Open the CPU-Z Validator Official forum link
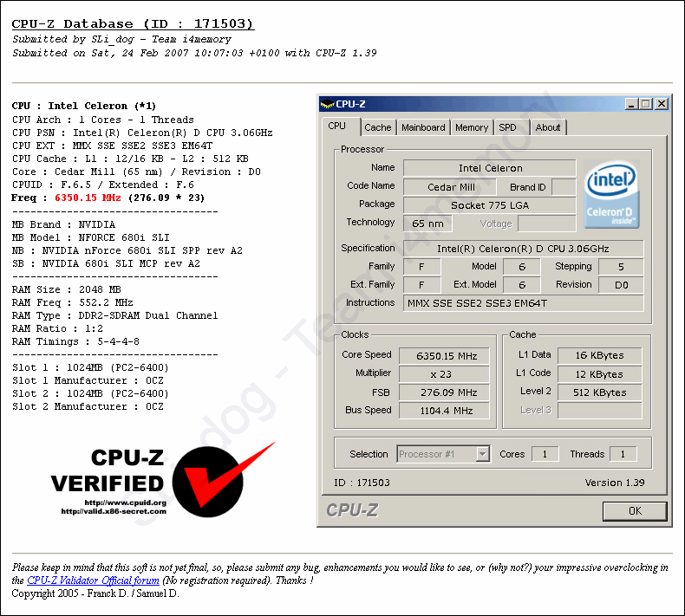Image resolution: width=685 pixels, height=616 pixels. click(93, 580)
